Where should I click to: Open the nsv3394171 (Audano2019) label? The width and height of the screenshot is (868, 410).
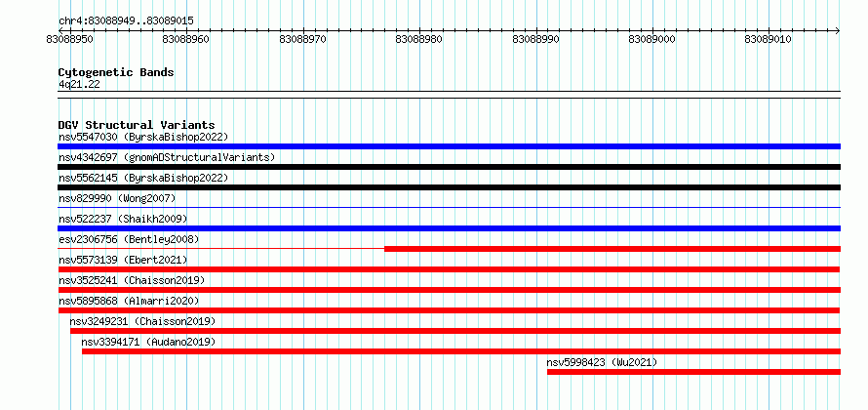148,342
